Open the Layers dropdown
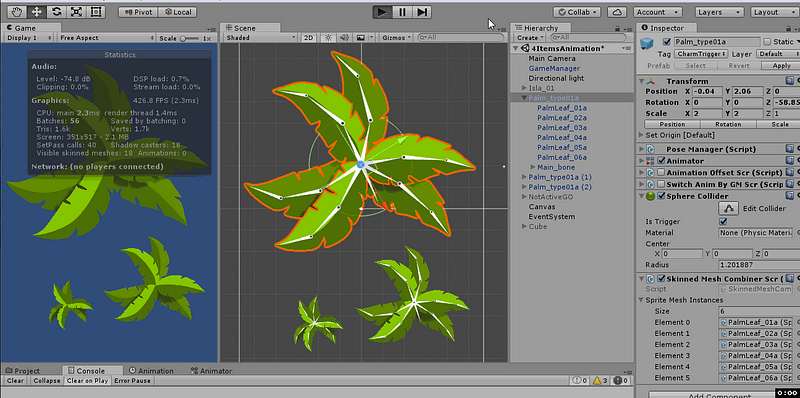Screen dimensions: 800x398 click(714, 12)
